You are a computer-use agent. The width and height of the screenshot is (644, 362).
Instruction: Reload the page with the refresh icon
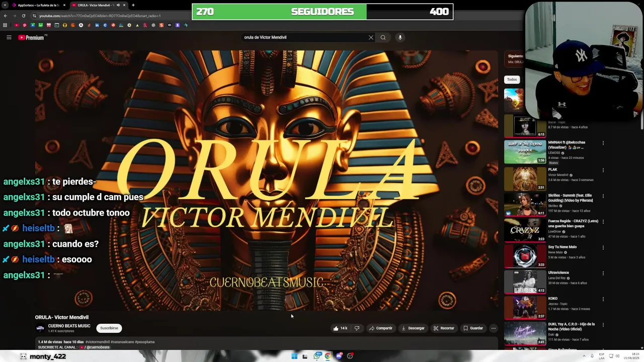[24, 16]
